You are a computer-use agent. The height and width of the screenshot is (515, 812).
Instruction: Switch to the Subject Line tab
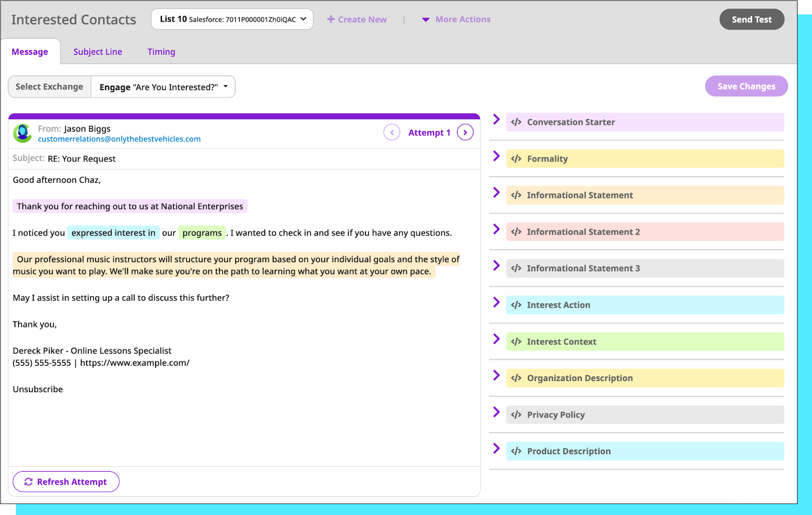[x=98, y=52]
